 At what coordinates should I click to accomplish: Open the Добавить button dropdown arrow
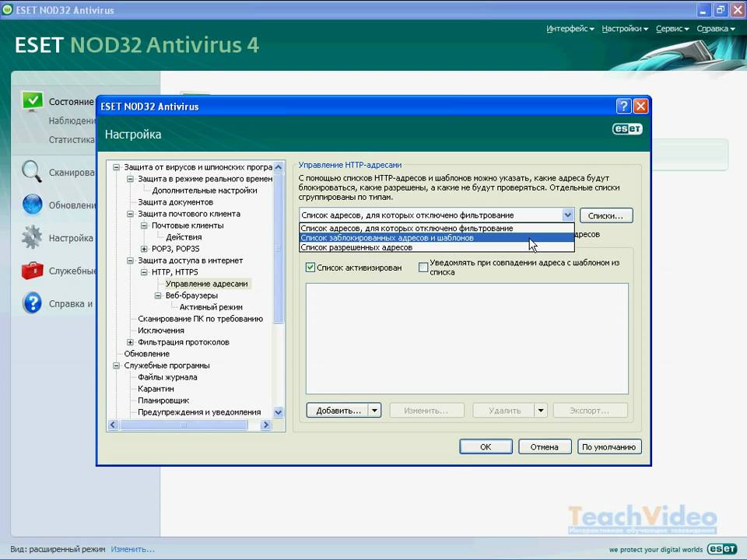[x=375, y=410]
